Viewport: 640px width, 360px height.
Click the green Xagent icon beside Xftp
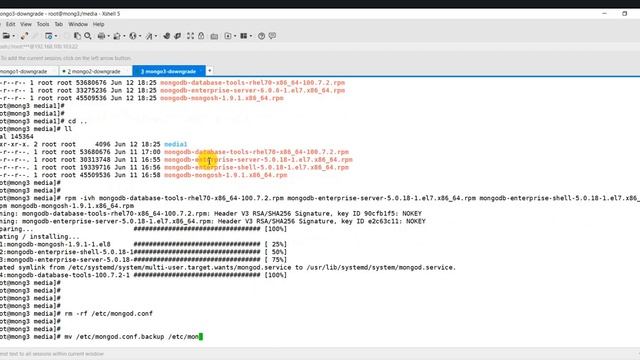[x=178, y=36]
